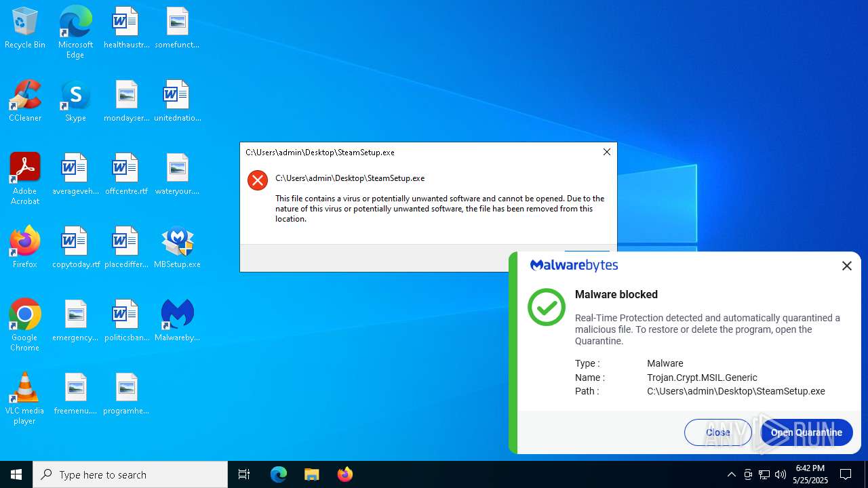The image size is (868, 488).
Task: Click the partially hidden error dialog button
Action: 587,251
